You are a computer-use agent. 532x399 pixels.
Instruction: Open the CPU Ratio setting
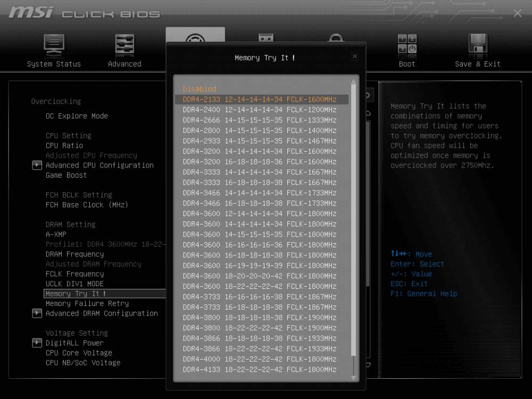[64, 146]
